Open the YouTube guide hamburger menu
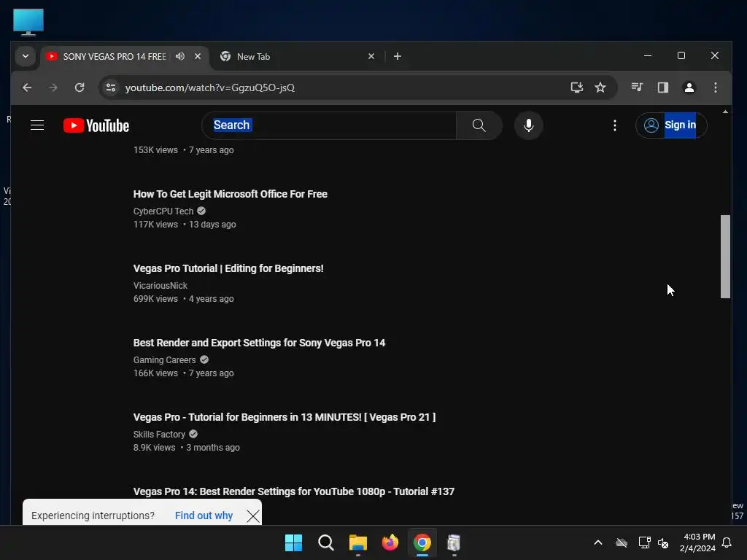Viewport: 747px width, 560px height. tap(37, 125)
